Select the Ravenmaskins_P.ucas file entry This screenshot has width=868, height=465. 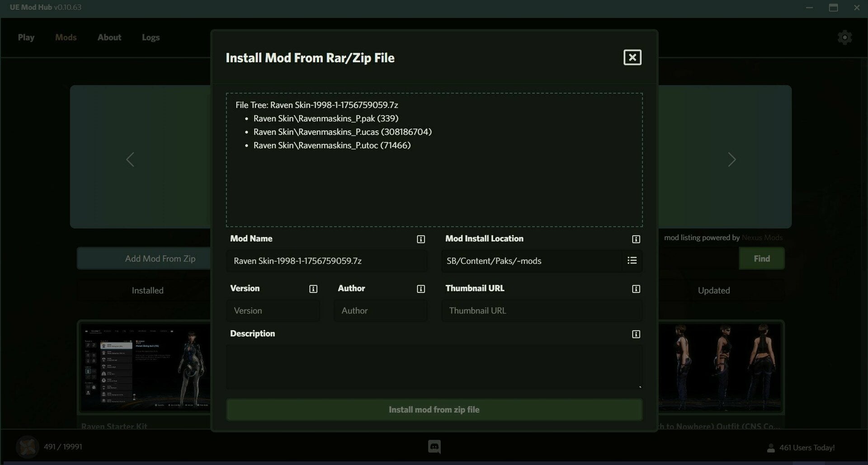tap(342, 132)
